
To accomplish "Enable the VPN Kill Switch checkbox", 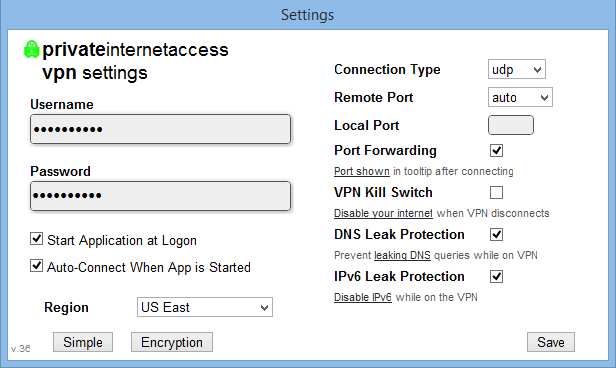I will (x=496, y=192).
